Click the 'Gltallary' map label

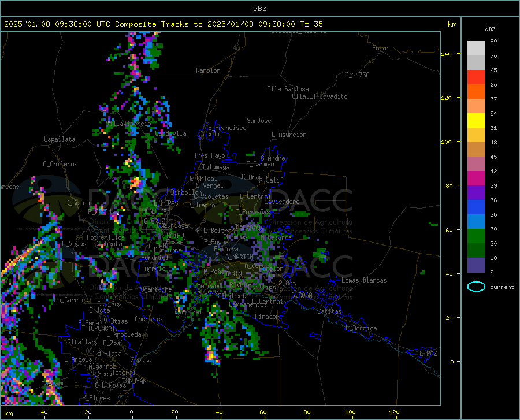click(83, 342)
